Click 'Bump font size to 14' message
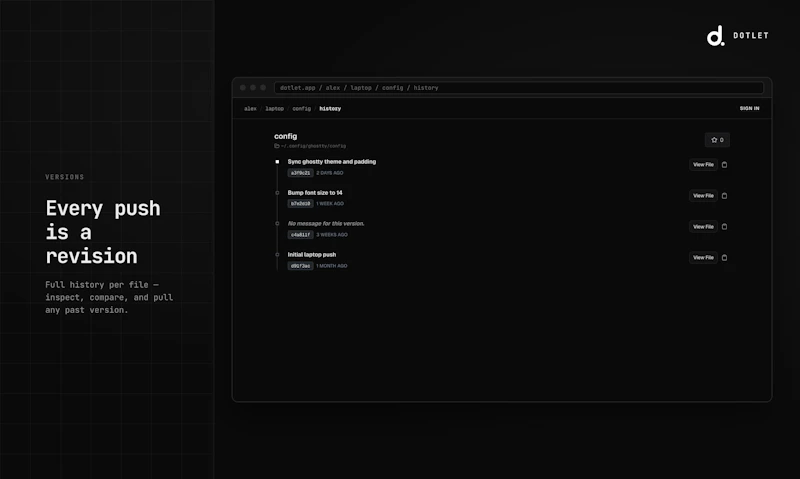This screenshot has height=479, width=800. coord(315,193)
